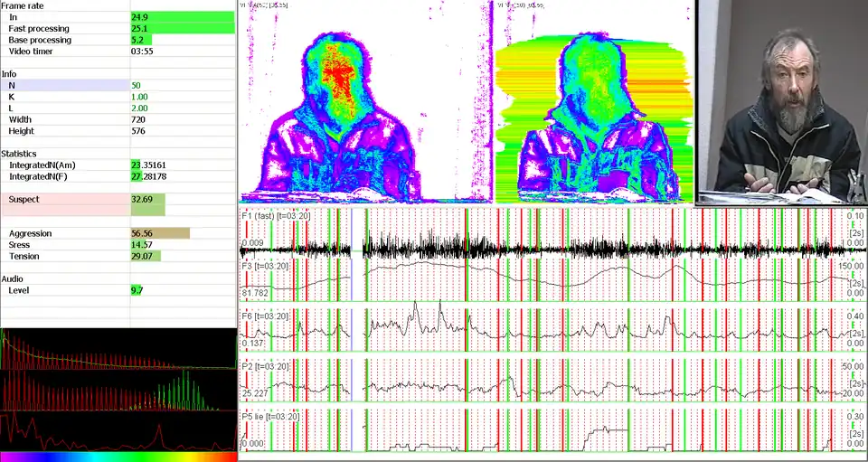Screen dimensions: 868x462
Task: Click the live camera video of the man
Action: coord(781,101)
